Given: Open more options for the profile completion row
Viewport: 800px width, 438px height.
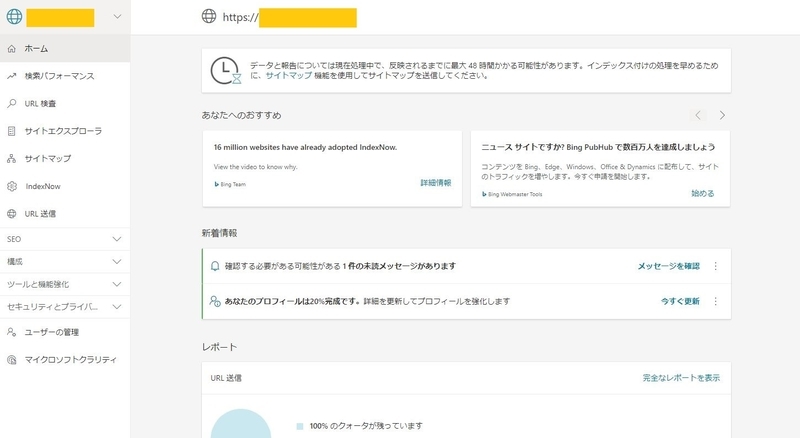Looking at the screenshot, I should [715, 301].
